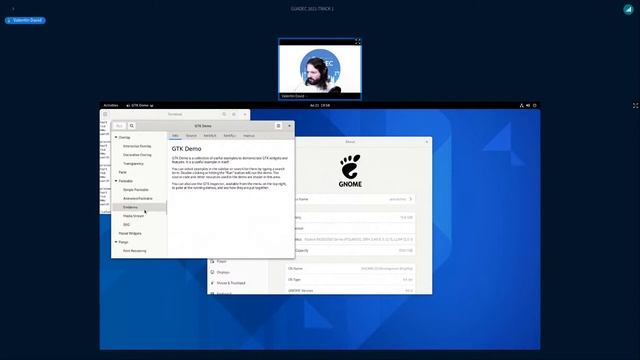Select Simple Paintable in the sidebar
Image resolution: width=640 pixels, height=360 pixels.
(x=136, y=190)
